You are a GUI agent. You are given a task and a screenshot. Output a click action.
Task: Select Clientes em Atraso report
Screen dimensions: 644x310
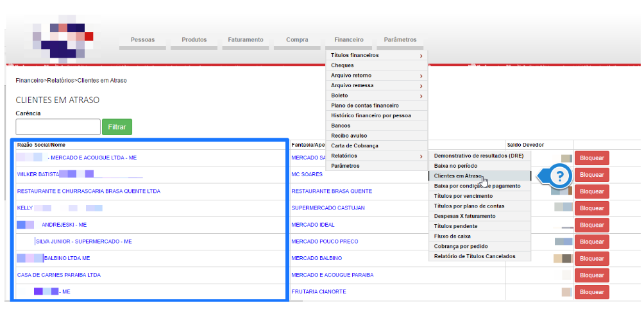457,175
